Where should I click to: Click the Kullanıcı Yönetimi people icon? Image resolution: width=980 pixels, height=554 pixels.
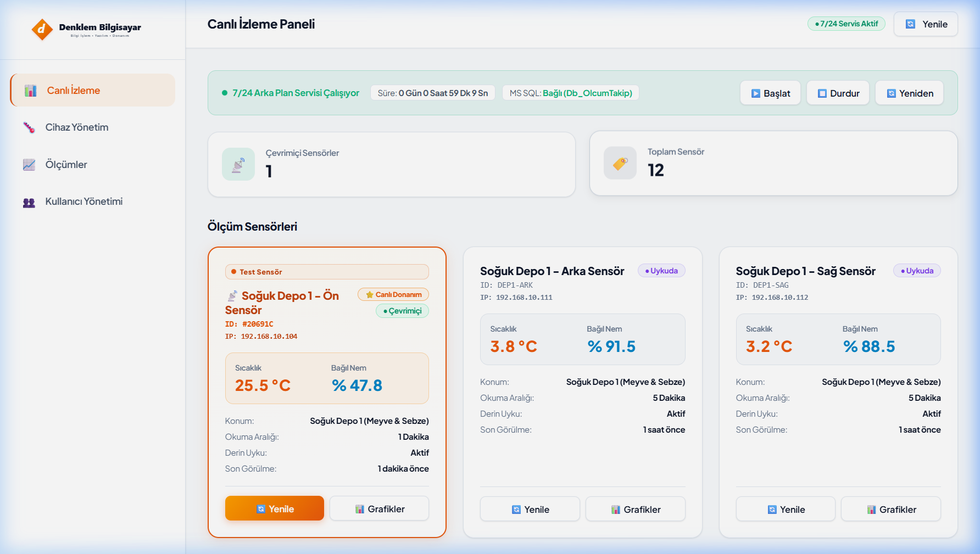(29, 202)
